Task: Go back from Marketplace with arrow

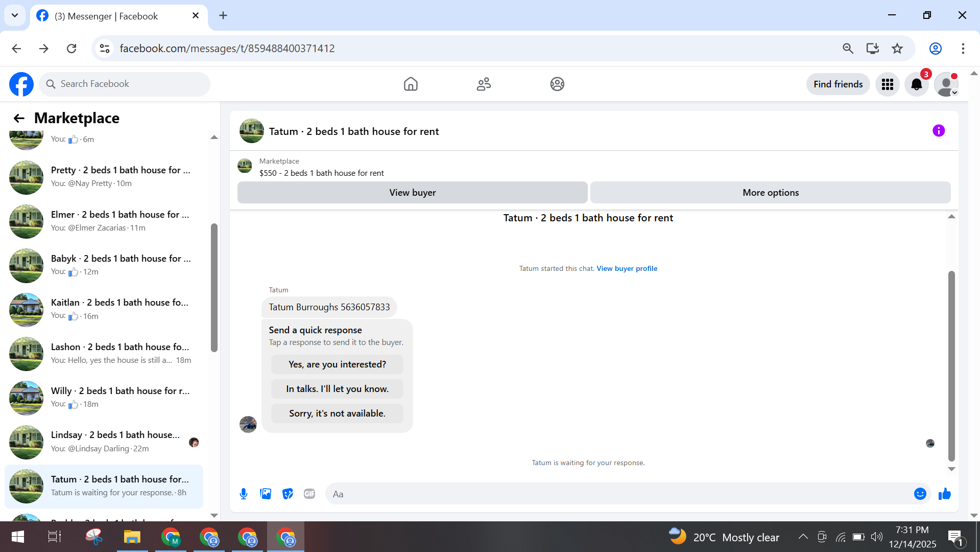Action: point(19,119)
